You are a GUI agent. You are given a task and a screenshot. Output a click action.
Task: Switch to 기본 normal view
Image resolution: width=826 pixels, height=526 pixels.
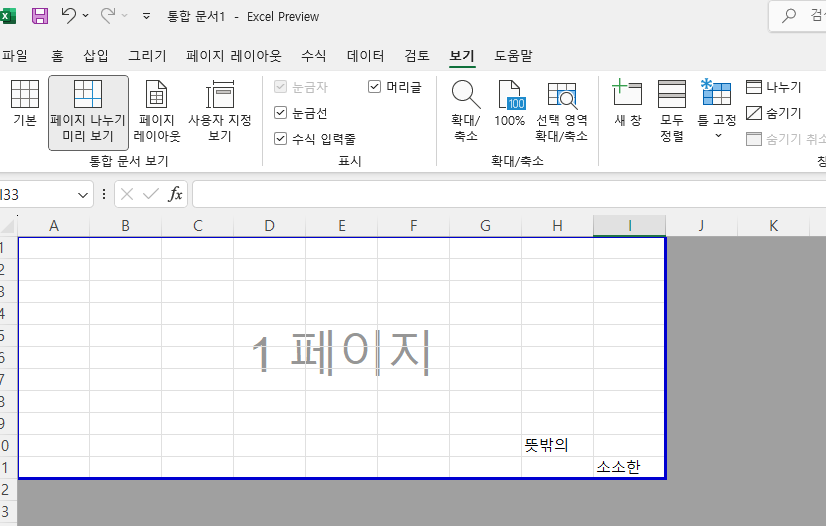pyautogui.click(x=25, y=104)
